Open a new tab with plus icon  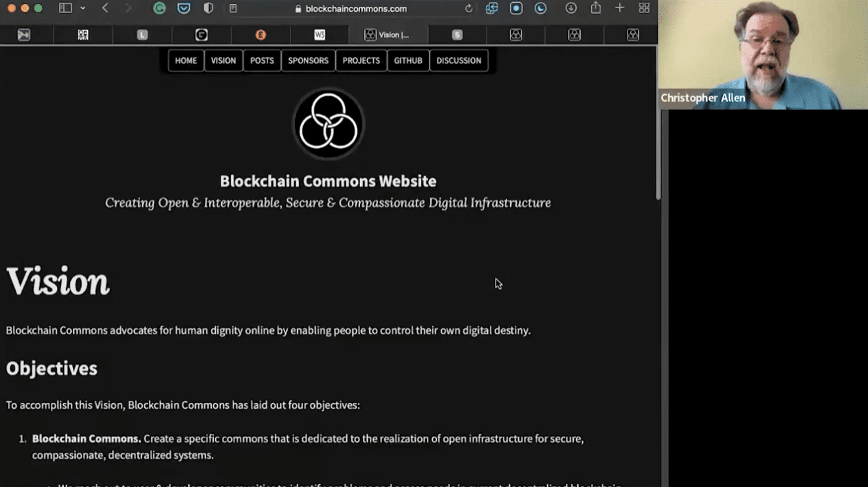click(619, 8)
